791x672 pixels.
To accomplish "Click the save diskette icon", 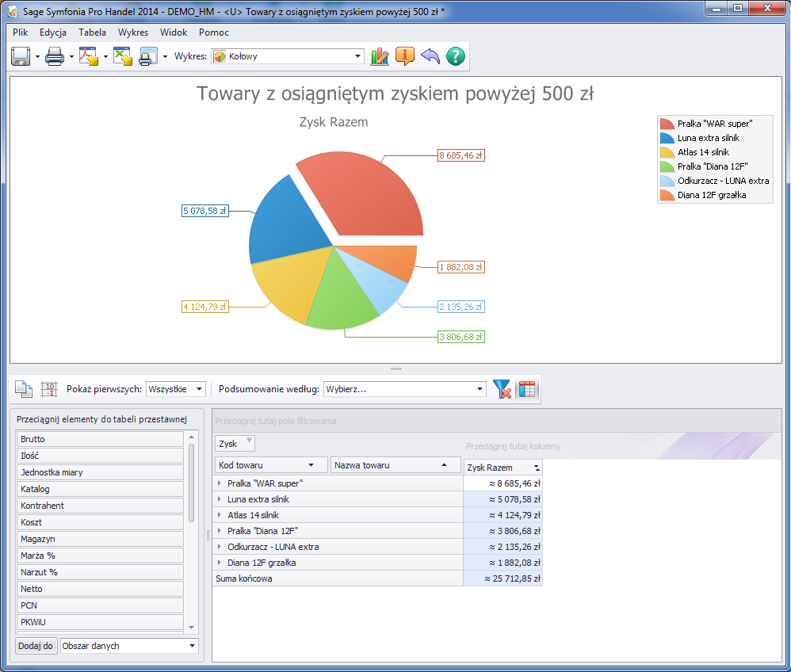I will pyautogui.click(x=21, y=56).
